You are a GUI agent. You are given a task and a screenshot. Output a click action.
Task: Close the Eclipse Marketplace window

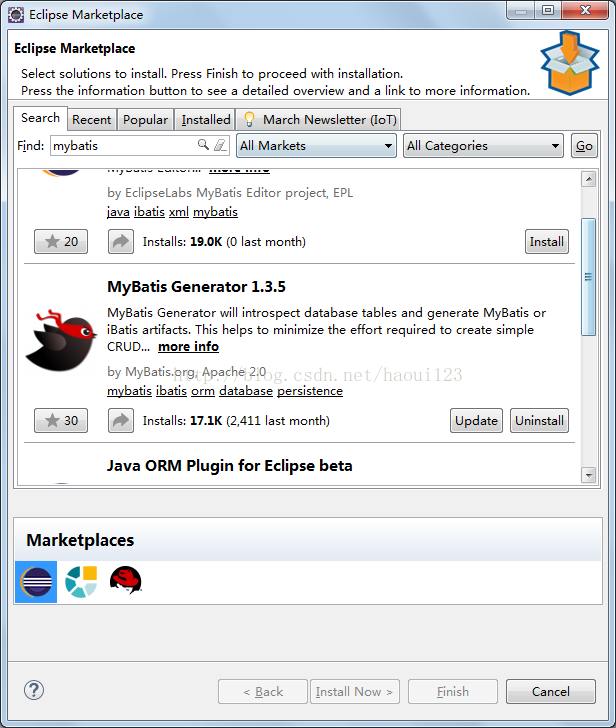585,10
